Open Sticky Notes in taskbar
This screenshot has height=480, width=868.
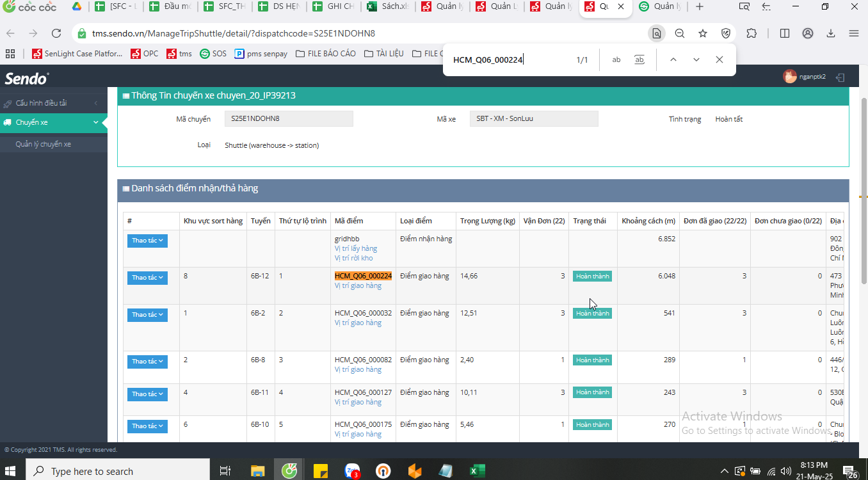(x=321, y=471)
